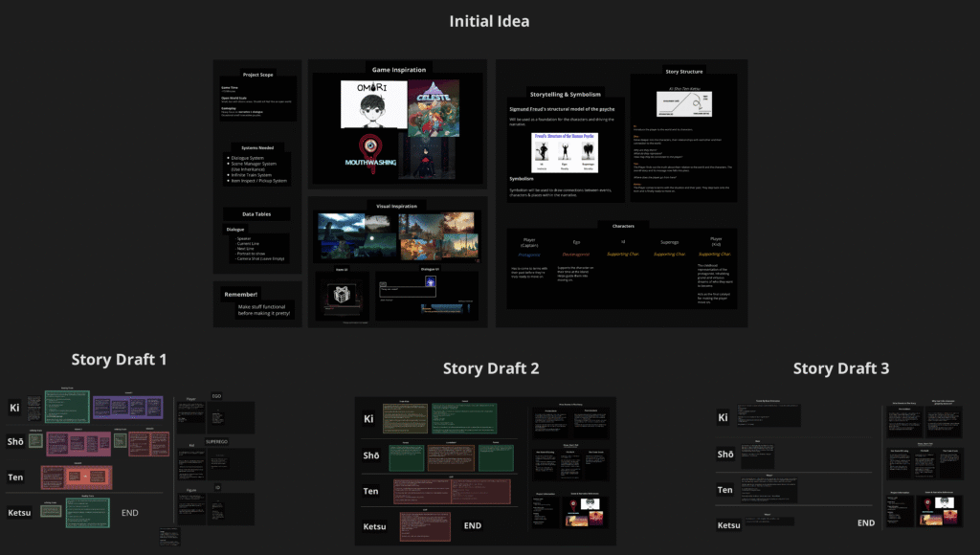
Task: Click the gift box Item UI image
Action: click(341, 298)
